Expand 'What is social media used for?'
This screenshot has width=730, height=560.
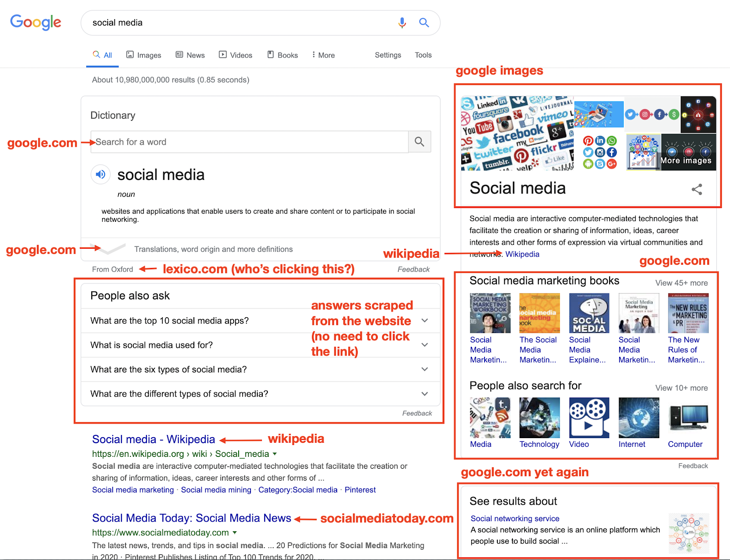260,345
